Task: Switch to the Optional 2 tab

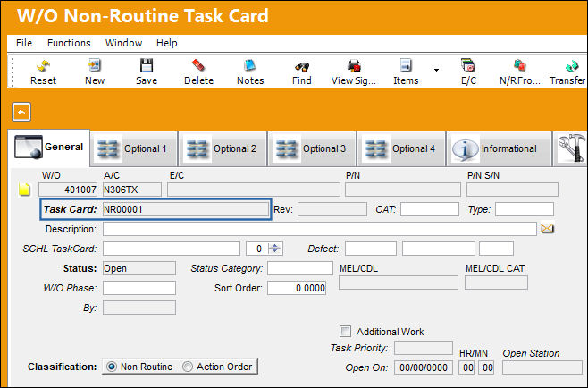Action: (x=223, y=148)
